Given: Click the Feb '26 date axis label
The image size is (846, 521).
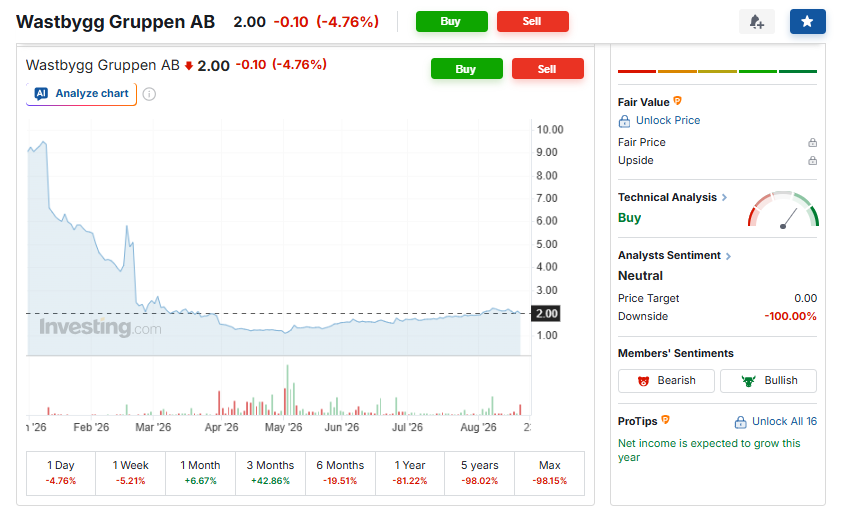Looking at the screenshot, I should coord(91,427).
